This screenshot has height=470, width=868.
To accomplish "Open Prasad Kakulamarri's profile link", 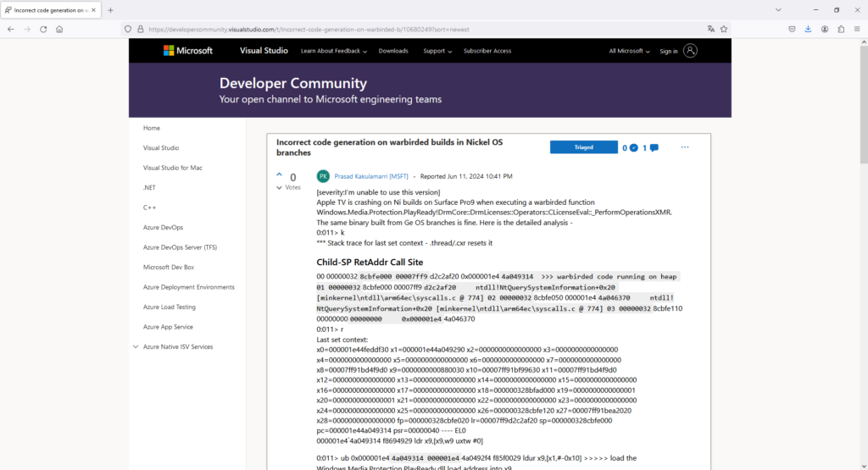I will click(371, 177).
